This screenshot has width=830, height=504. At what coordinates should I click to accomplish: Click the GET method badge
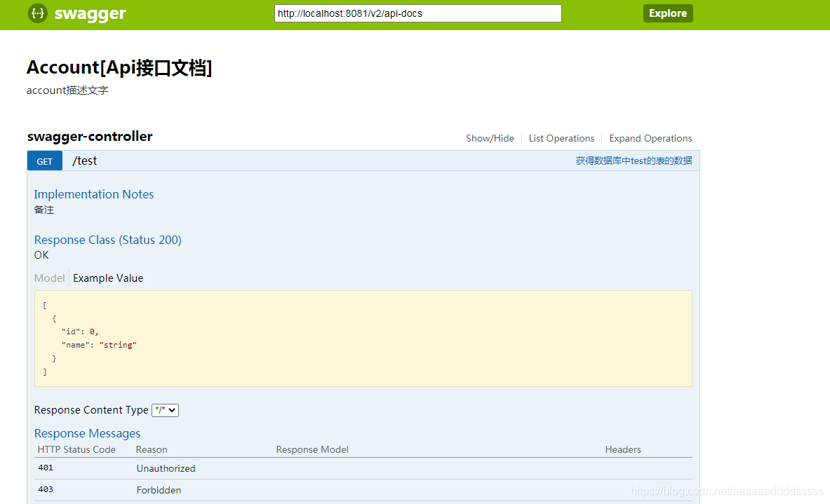(x=44, y=161)
